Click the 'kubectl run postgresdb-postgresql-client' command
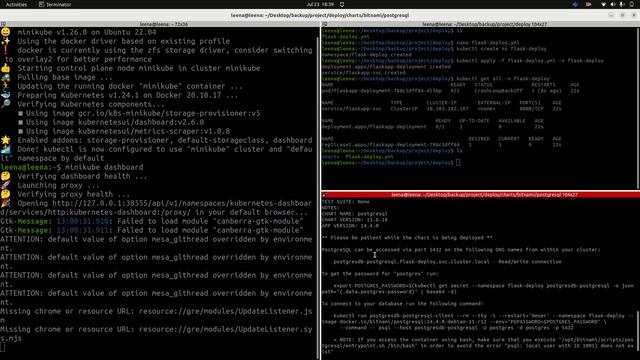The width and height of the screenshot is (640, 360). pos(478,322)
